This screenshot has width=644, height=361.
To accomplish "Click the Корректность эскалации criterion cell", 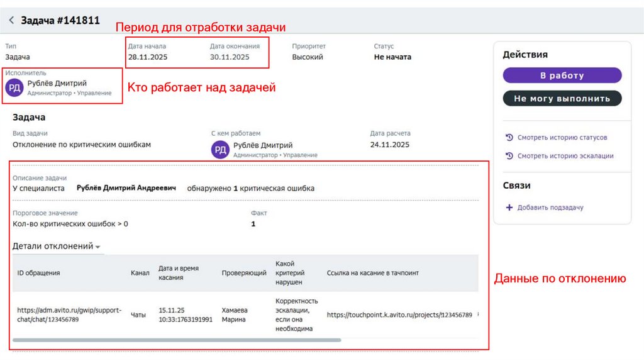I will click(x=297, y=314).
